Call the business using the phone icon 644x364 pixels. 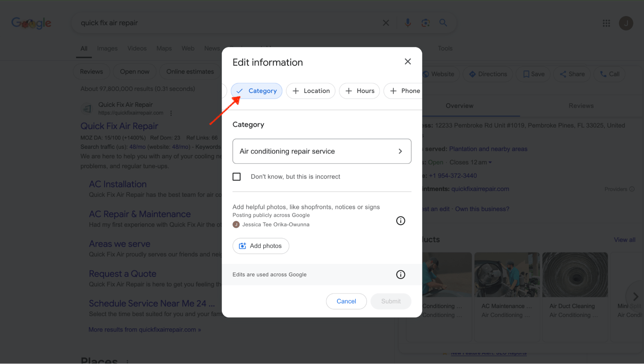point(603,74)
